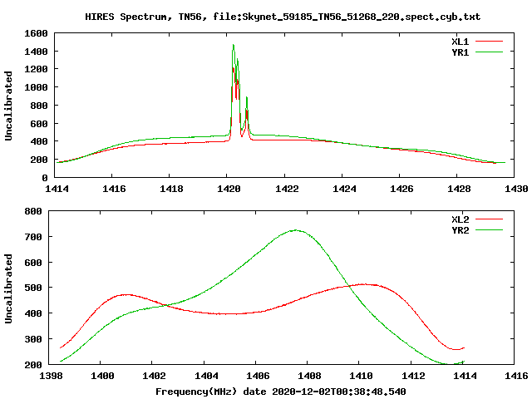The height and width of the screenshot is (399, 532).
Task: Click the 1414 label on bottom plot x-axis
Action: (465, 376)
